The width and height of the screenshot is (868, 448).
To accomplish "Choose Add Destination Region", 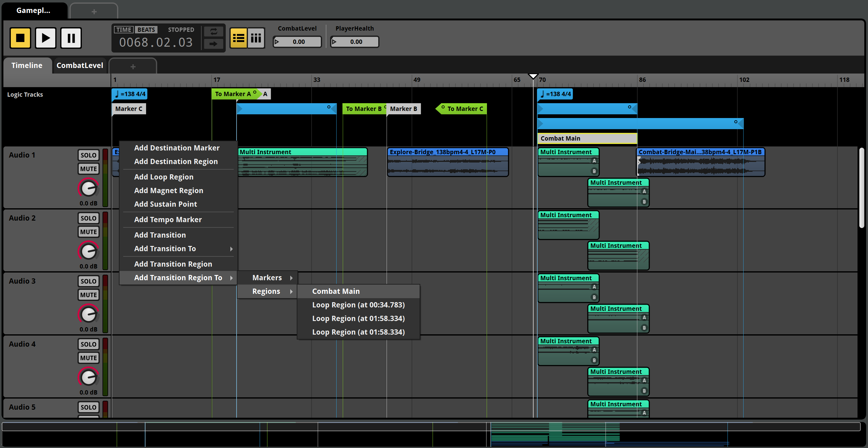I will 178,162.
